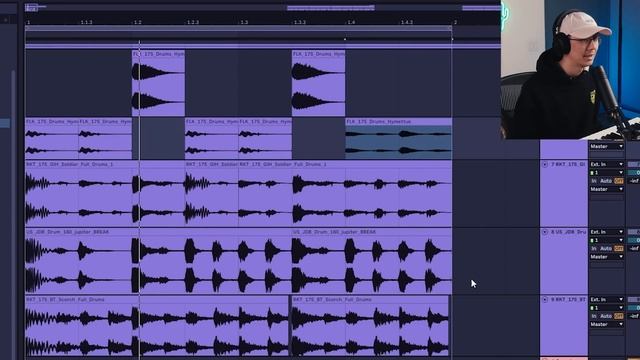Select second US_JDB_Drum_160_jupiter_BREAK clip
Screen dimensions: 640x360
click(372, 261)
